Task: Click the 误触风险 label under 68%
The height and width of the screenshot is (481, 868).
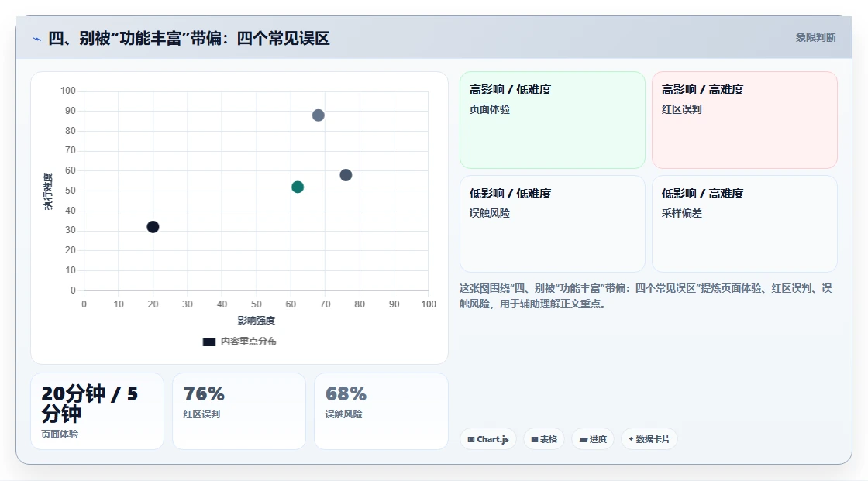Action: pos(344,414)
